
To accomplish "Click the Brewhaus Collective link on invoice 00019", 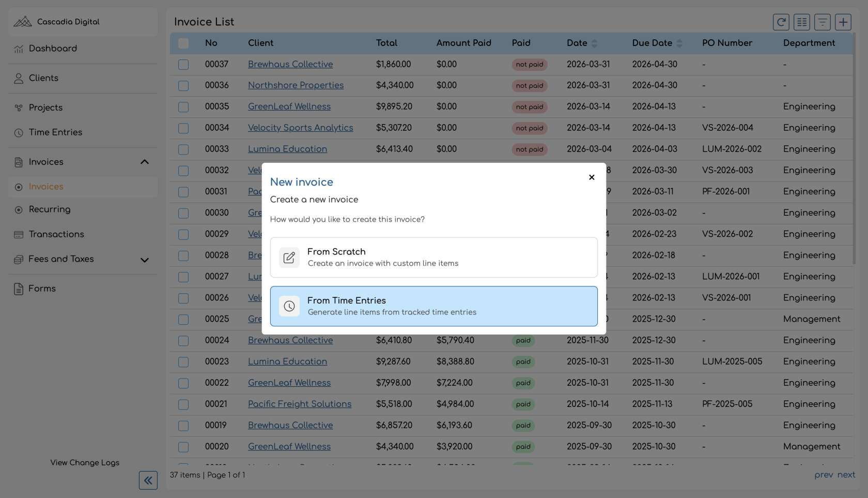I will point(290,425).
